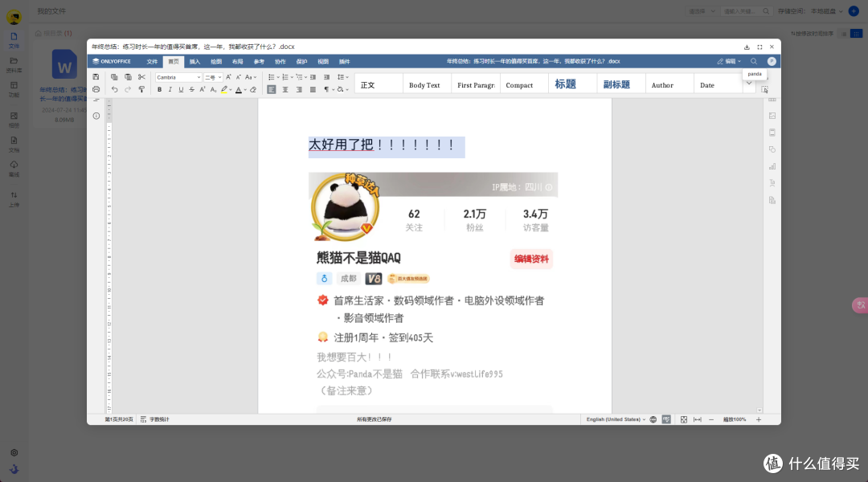Toggle nonprinting characters display
The image size is (868, 482).
327,90
